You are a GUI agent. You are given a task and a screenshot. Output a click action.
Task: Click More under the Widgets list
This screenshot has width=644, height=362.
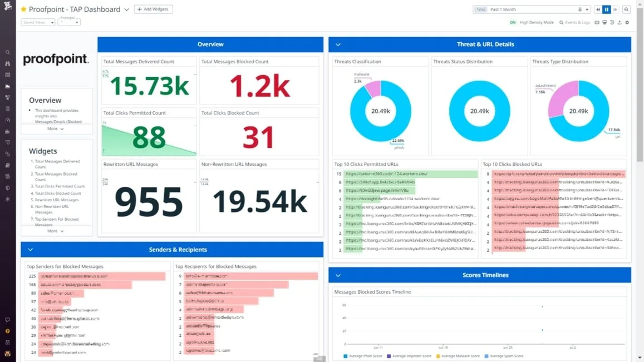tap(54, 231)
